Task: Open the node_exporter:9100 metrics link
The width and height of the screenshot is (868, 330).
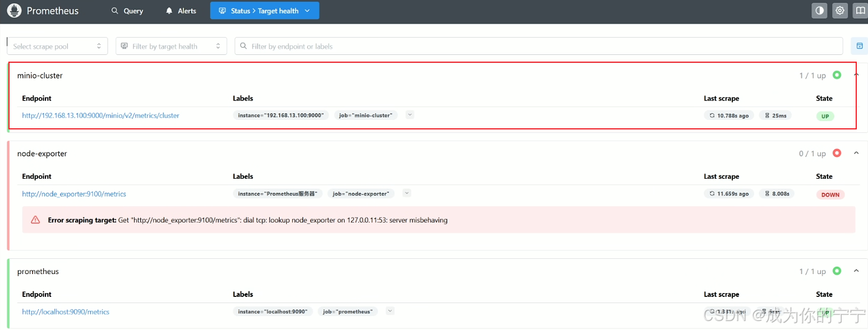Action: tap(74, 194)
